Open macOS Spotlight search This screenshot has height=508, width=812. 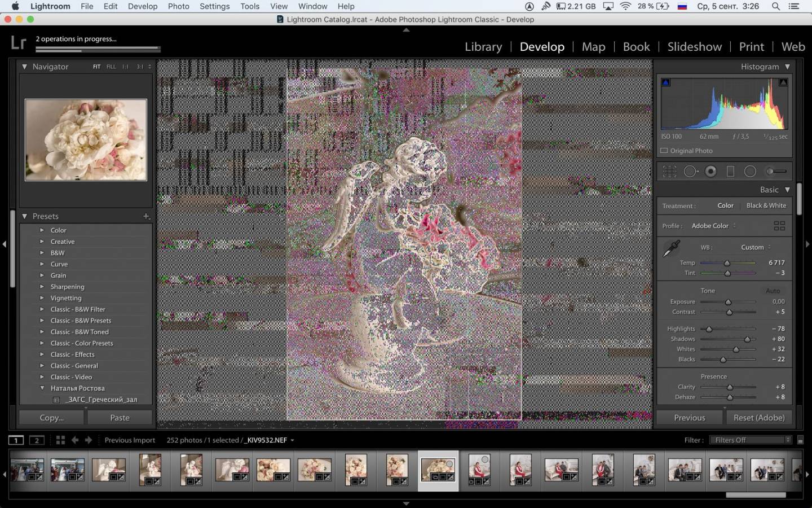tap(776, 6)
